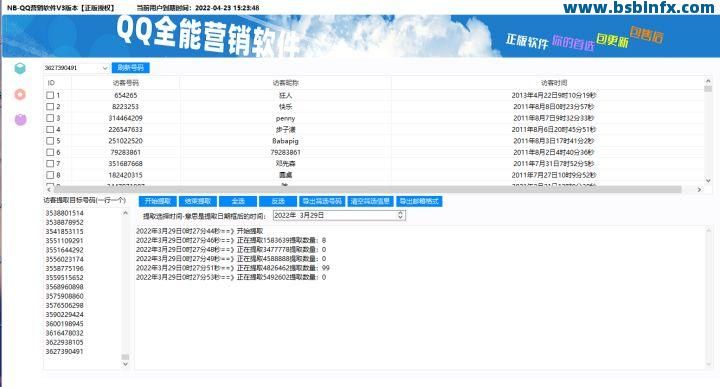Invert selection using 反选 button
This screenshot has width=720, height=387.
(x=278, y=201)
